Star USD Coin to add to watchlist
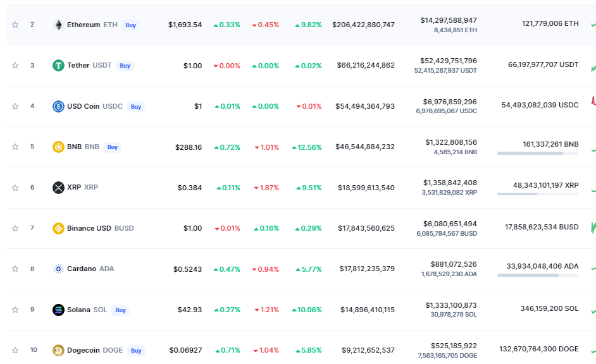This screenshot has width=596, height=364. click(15, 106)
